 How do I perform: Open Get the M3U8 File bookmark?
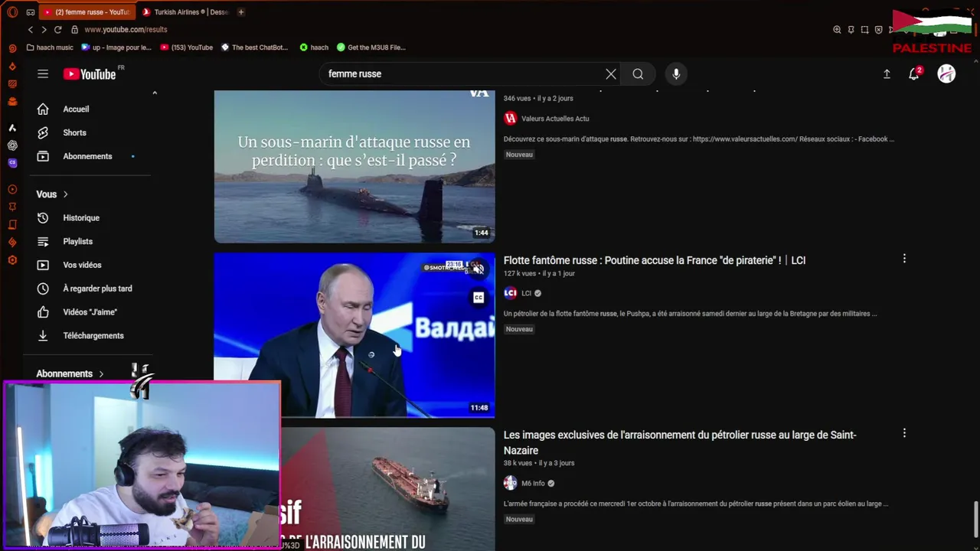pyautogui.click(x=371, y=47)
